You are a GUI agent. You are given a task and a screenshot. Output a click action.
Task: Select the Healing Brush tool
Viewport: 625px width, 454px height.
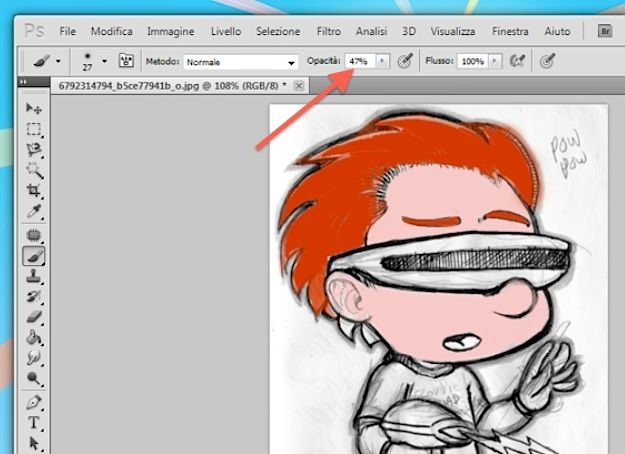click(34, 235)
